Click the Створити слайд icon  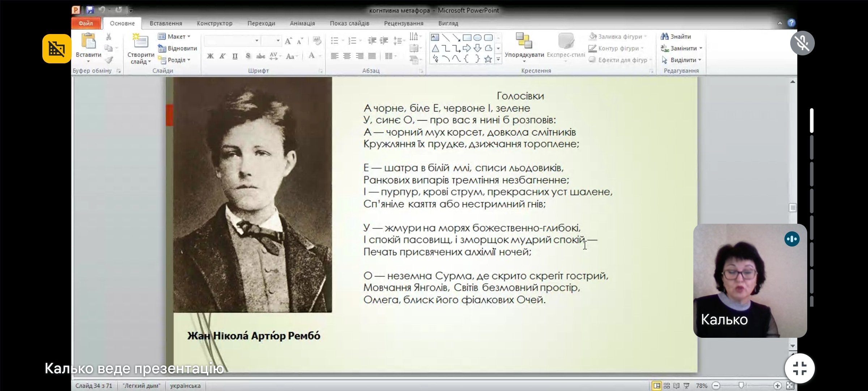click(x=140, y=41)
